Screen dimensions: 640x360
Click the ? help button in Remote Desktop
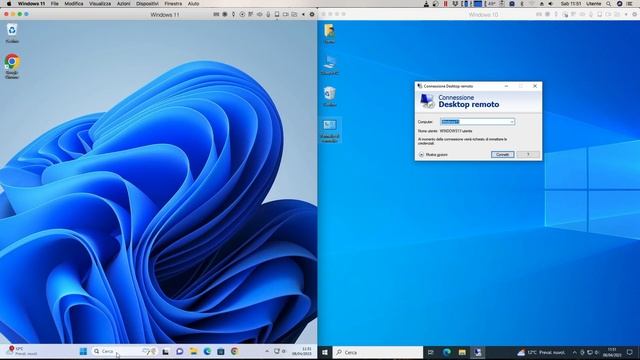[528, 154]
